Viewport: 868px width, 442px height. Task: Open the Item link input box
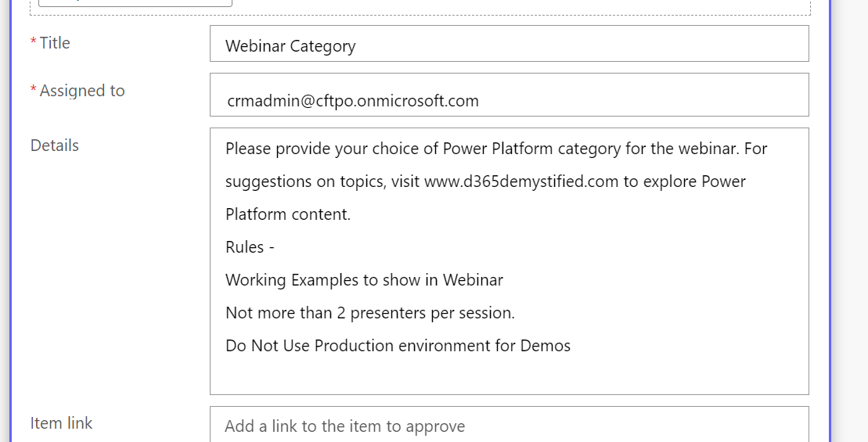[510, 425]
